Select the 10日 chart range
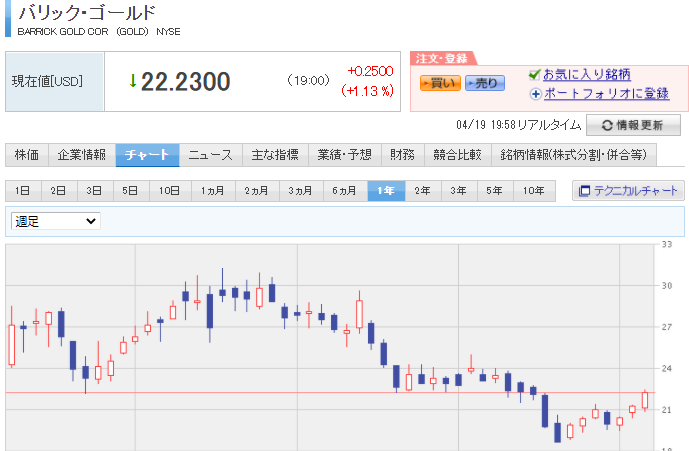 (x=170, y=191)
